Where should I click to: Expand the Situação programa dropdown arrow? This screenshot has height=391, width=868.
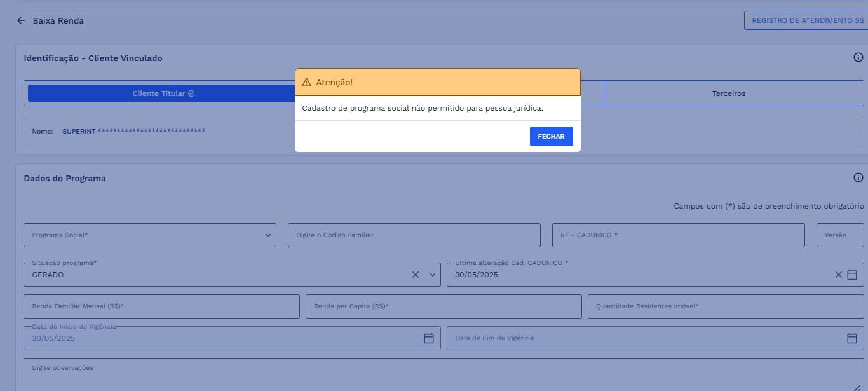(433, 275)
